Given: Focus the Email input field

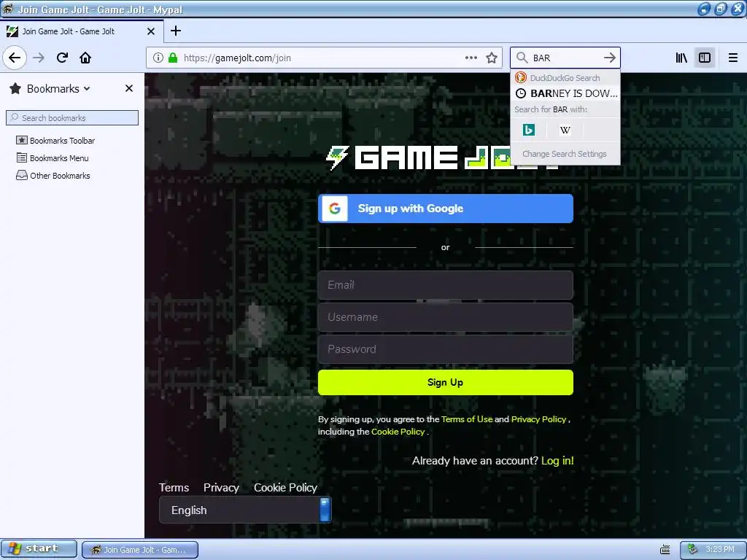Looking at the screenshot, I should [x=446, y=285].
